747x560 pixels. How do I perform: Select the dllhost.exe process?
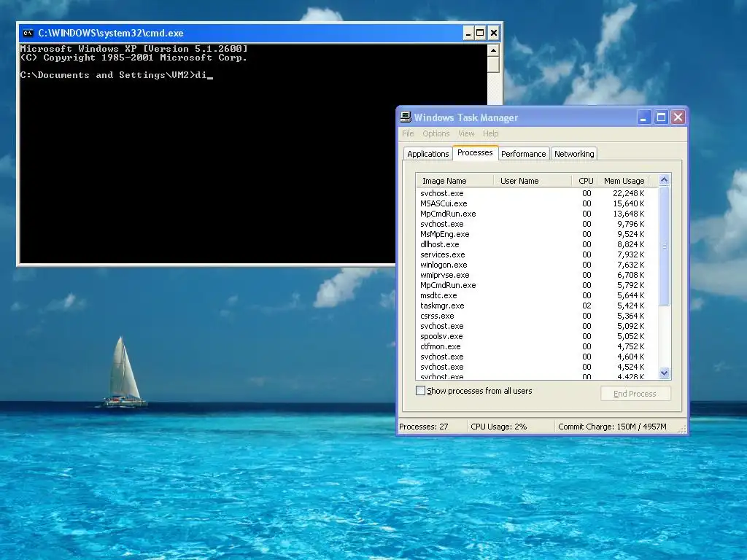pyautogui.click(x=537, y=244)
